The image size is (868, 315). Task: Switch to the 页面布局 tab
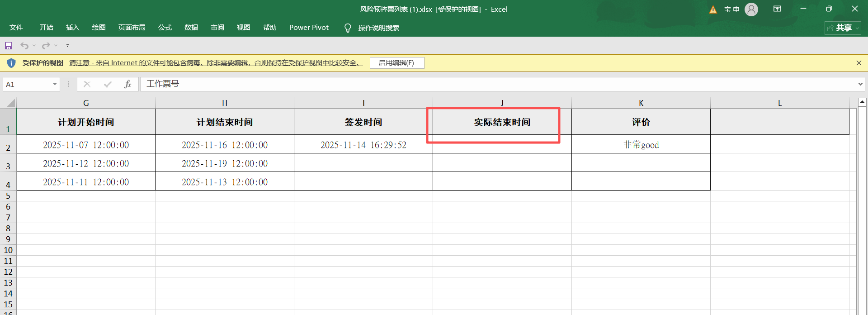pyautogui.click(x=132, y=28)
